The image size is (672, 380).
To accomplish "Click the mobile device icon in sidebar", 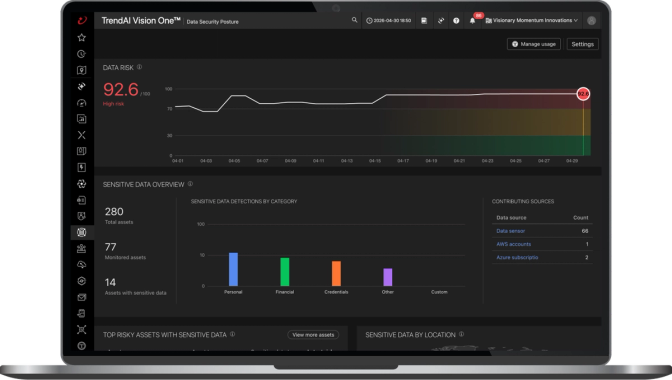I will point(81,314).
